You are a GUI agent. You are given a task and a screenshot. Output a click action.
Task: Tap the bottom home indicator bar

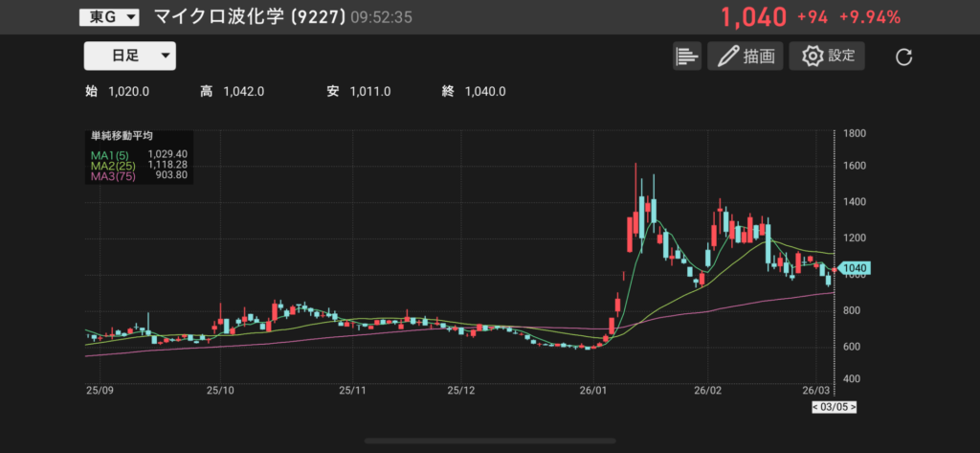click(x=489, y=442)
